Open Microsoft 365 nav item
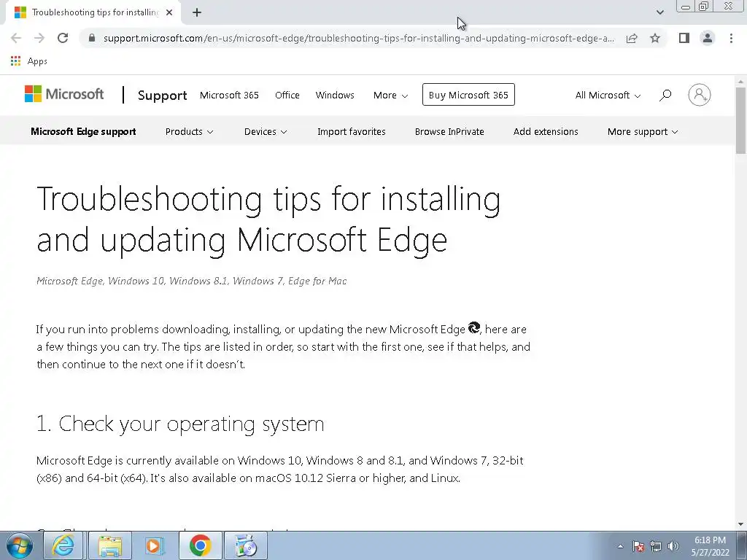747x560 pixels. click(229, 96)
